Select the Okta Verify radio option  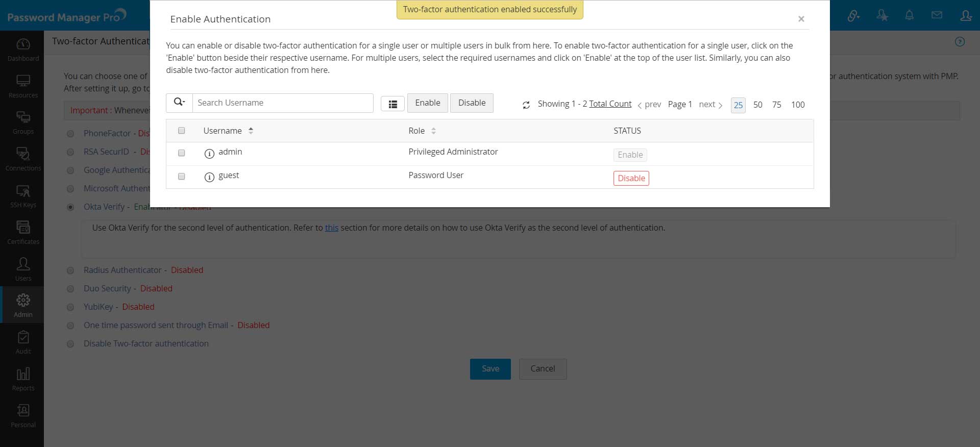click(70, 207)
